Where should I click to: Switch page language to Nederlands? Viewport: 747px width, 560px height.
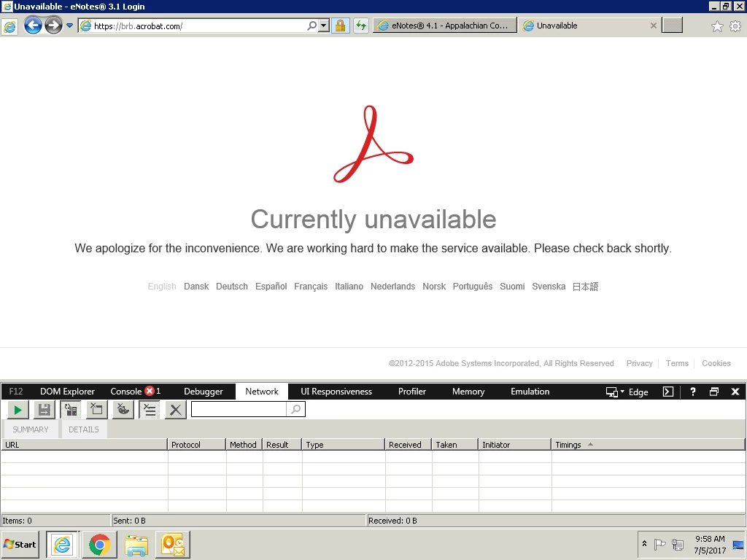392,286
